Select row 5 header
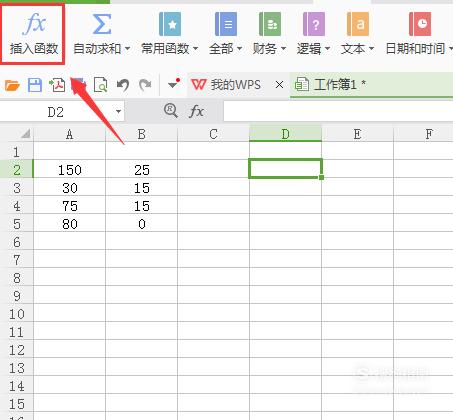 [x=17, y=224]
